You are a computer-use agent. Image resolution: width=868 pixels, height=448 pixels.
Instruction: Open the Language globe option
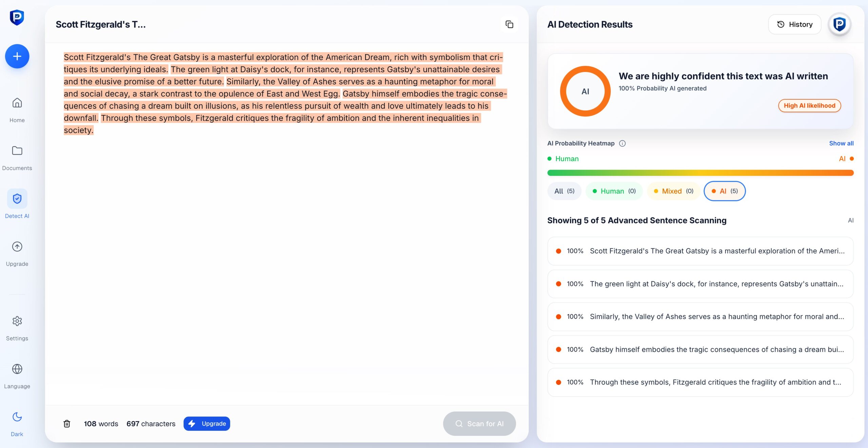(x=17, y=369)
